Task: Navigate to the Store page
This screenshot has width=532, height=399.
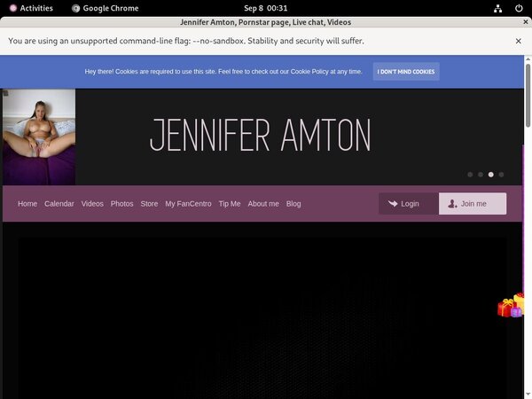Action: click(x=149, y=204)
